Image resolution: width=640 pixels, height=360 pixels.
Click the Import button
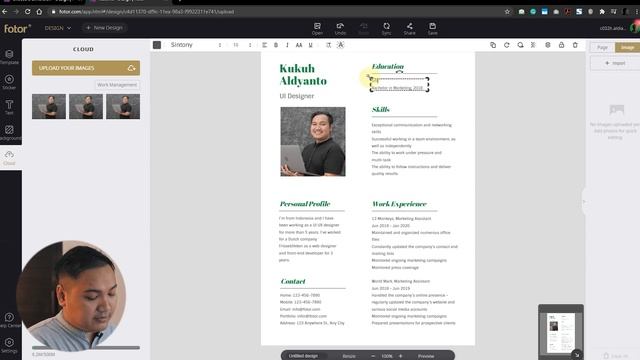[x=615, y=63]
